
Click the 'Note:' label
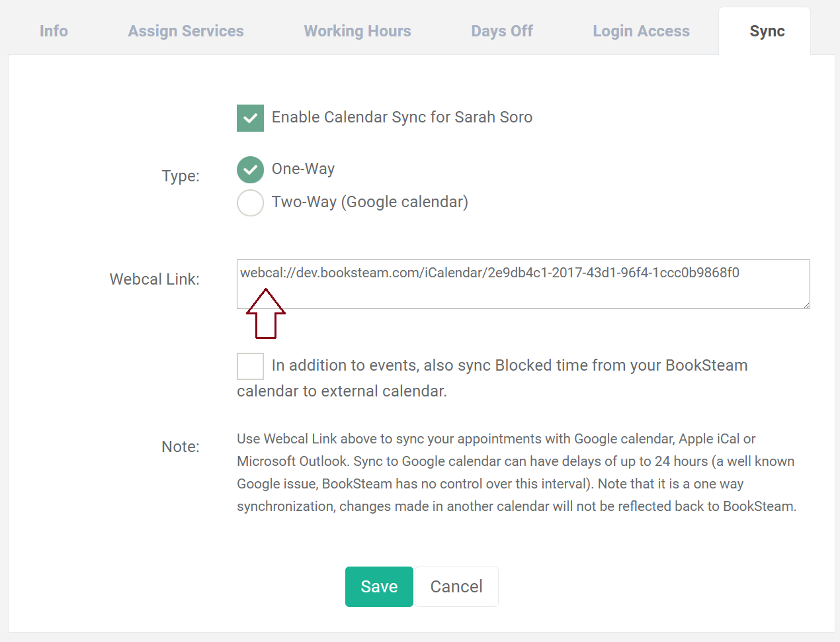pos(180,447)
